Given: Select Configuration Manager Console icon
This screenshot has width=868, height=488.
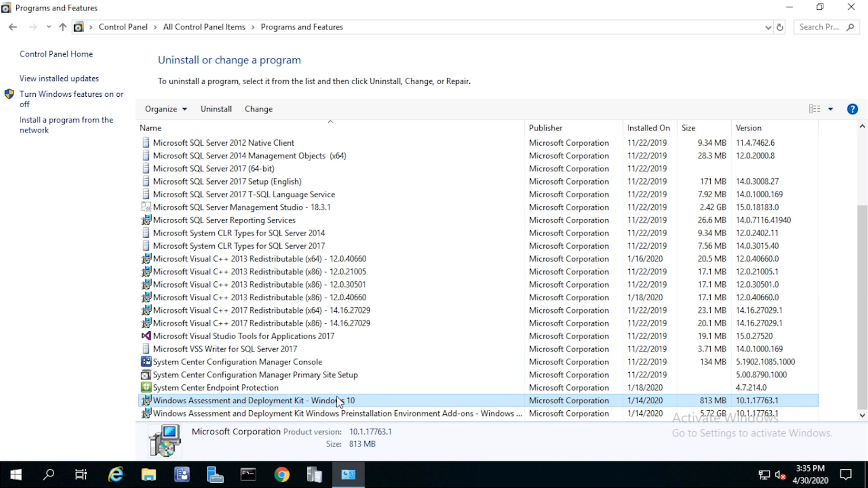Looking at the screenshot, I should [x=146, y=362].
